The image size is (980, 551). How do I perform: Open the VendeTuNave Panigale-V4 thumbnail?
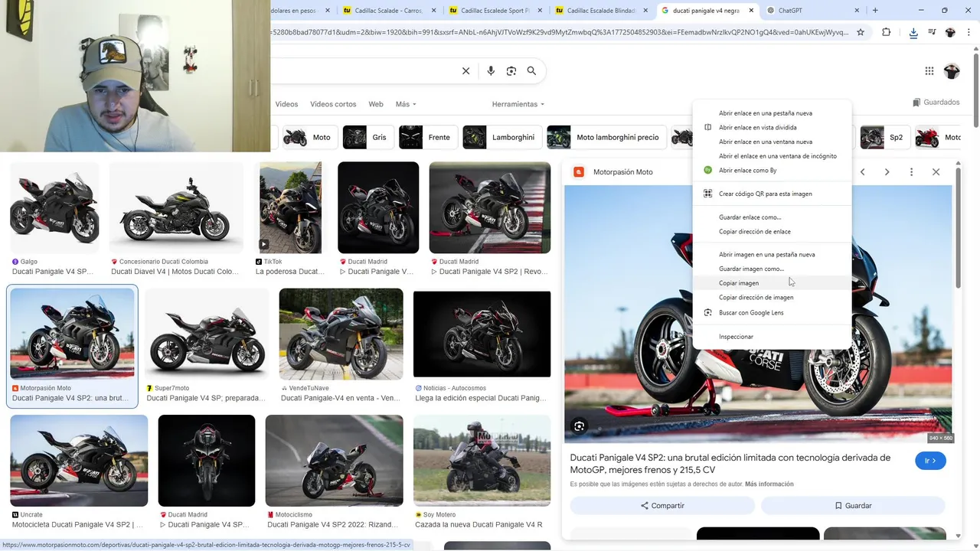(x=341, y=334)
